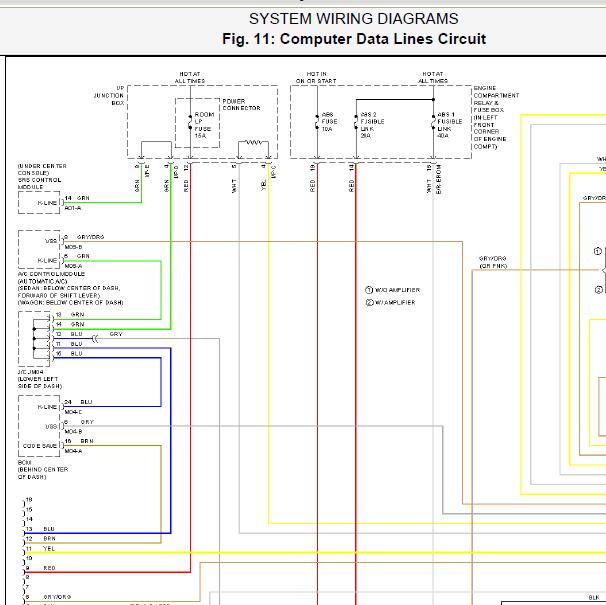606x605 pixels.
Task: Click connector label 'M04-B'
Action: point(73,431)
